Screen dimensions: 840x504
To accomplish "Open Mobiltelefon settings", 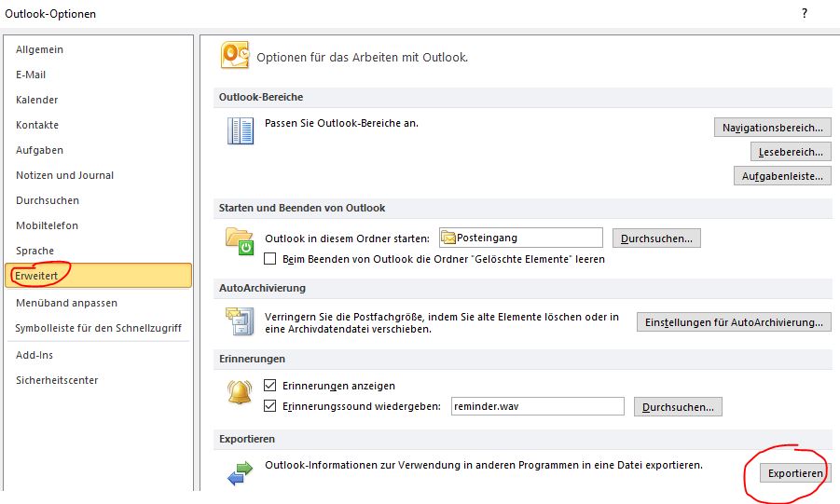I will pyautogui.click(x=48, y=225).
